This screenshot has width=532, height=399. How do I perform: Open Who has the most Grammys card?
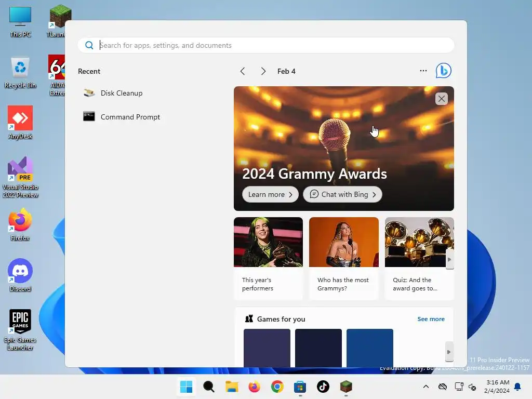[344, 258]
